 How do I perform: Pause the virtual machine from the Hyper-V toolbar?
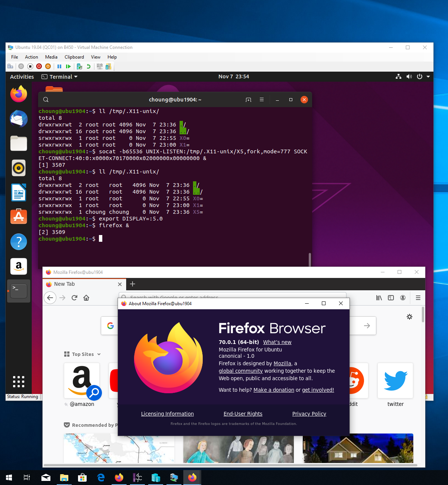pyautogui.click(x=59, y=66)
